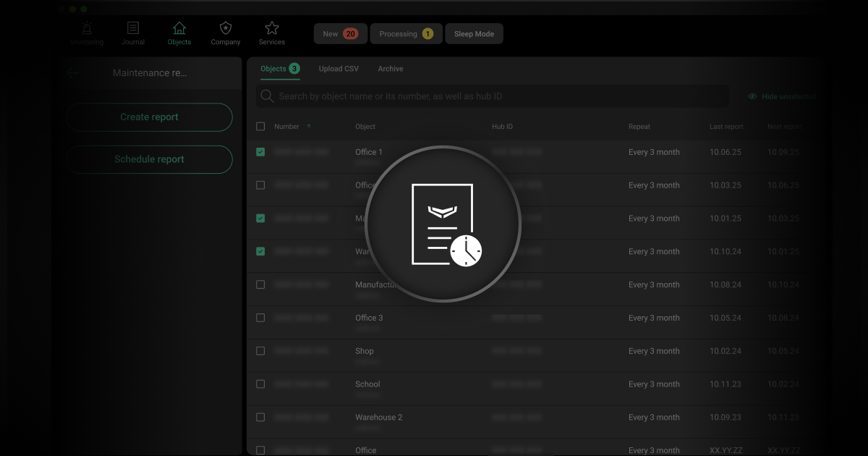Click the back arrow beside Maintenance reports
Viewport: 868px width, 456px height.
coord(73,73)
